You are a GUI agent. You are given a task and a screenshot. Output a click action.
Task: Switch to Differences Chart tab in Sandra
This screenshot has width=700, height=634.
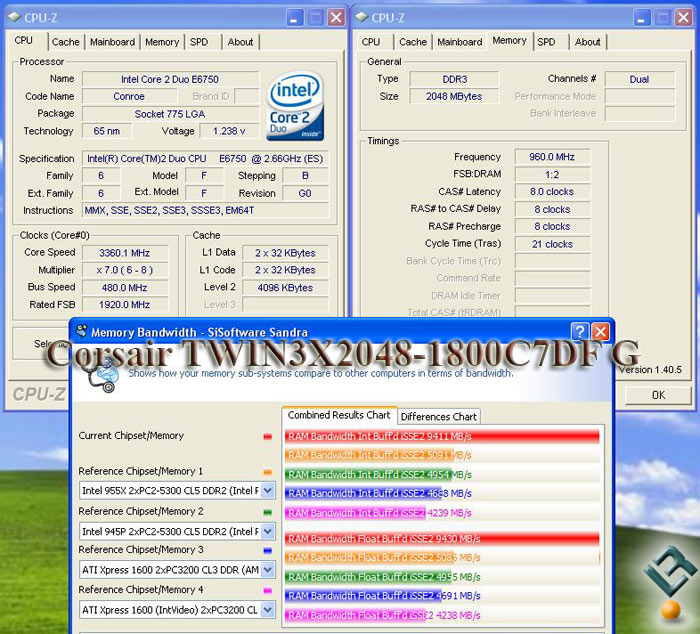tap(438, 417)
